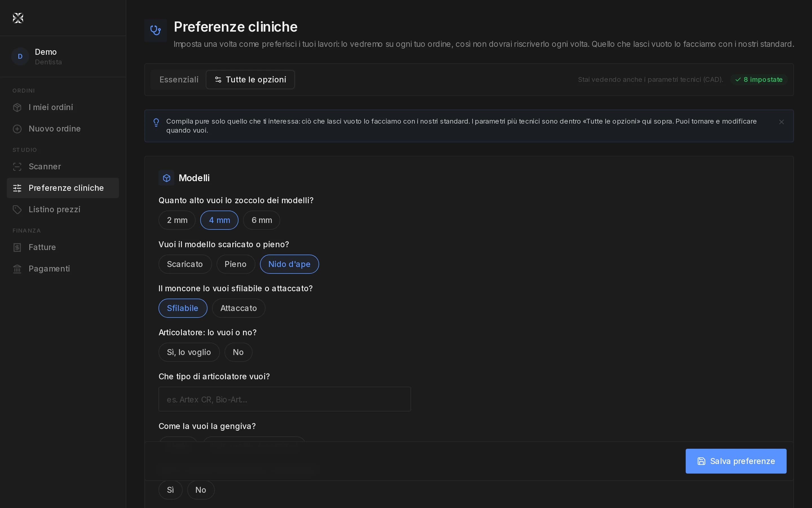Click the Modelli section heading

194,178
